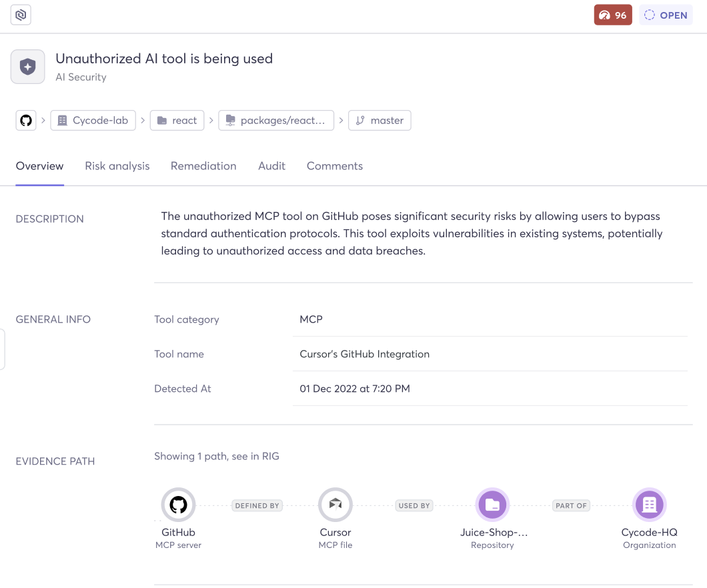Click the Juice-Shop repository node icon
This screenshot has width=707, height=588.
tap(492, 505)
